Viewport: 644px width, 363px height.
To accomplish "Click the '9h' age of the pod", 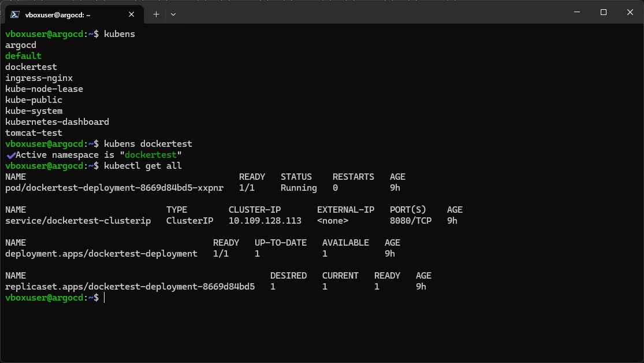I will point(394,188).
